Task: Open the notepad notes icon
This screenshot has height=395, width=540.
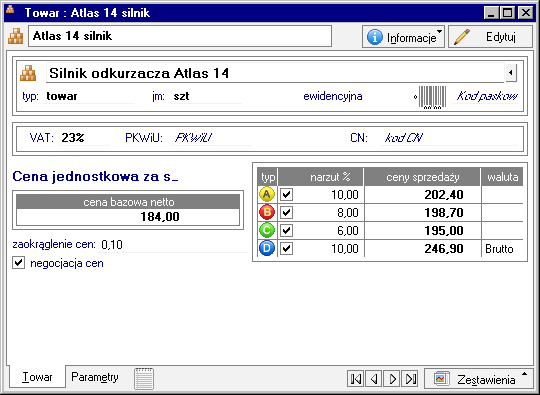Action: click(144, 378)
